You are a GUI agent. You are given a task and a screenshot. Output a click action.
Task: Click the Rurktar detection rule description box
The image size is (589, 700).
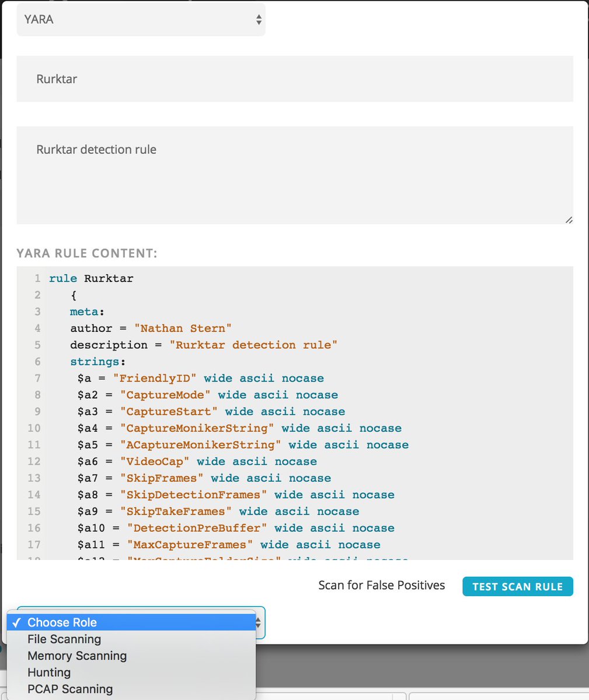(x=295, y=175)
